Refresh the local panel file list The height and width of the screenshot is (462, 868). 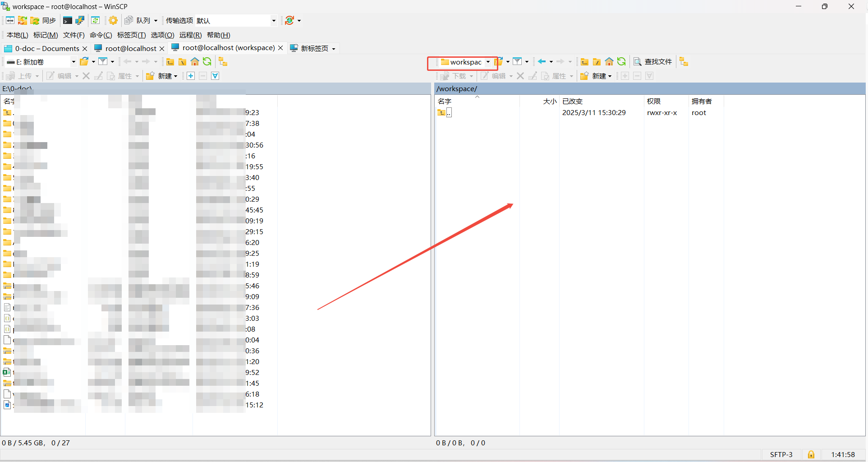[x=207, y=62]
